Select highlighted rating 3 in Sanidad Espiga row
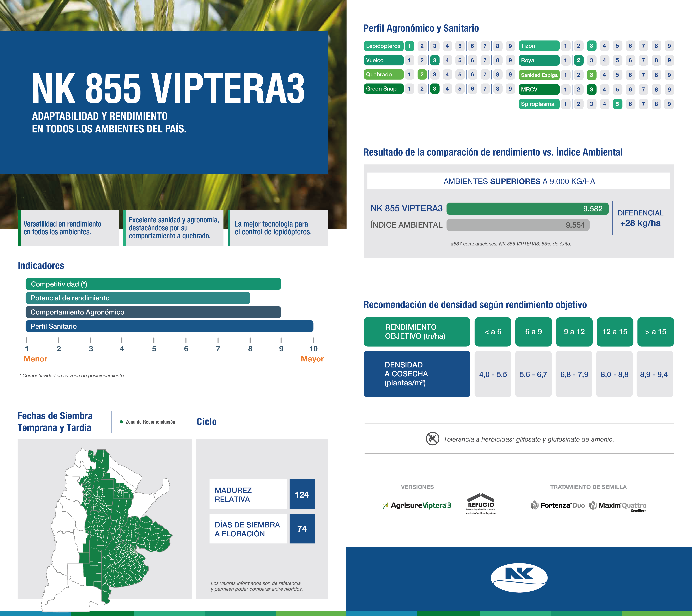This screenshot has height=616, width=692. pyautogui.click(x=591, y=75)
